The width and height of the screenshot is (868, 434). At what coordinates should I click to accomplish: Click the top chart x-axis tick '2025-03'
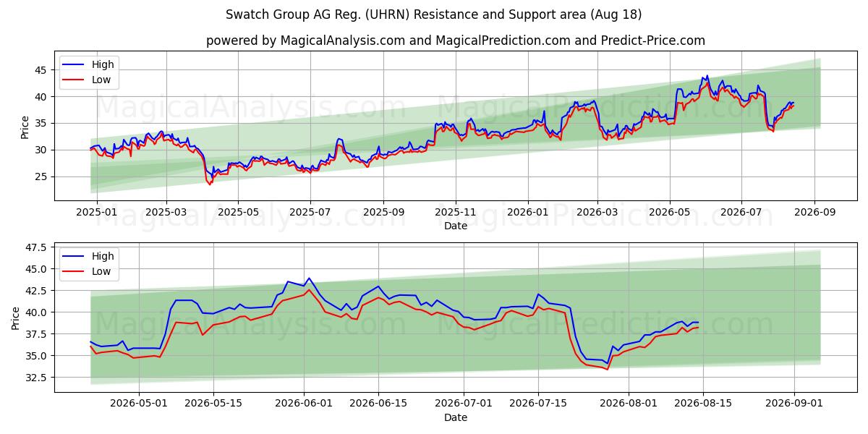point(166,212)
